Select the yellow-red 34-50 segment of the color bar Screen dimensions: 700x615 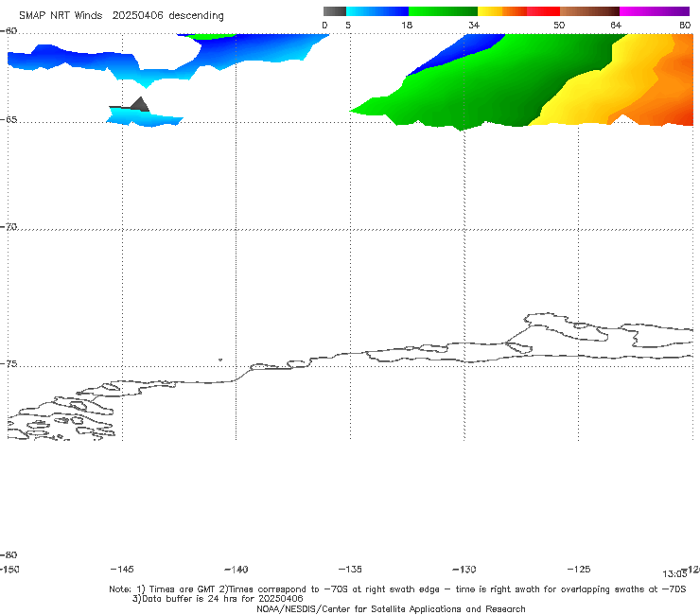[518, 11]
